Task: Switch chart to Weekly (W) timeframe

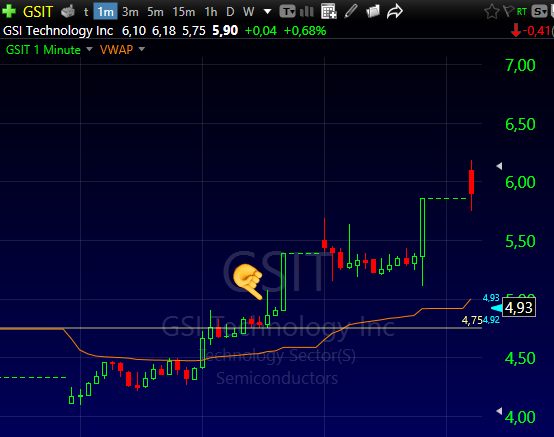Action: coord(248,12)
